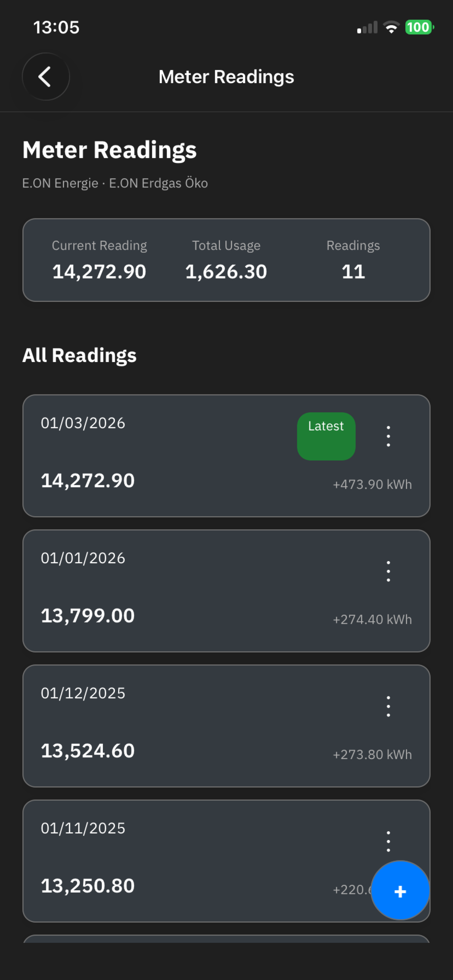
Task: Open options menu for 01/01/2026 reading
Action: pos(388,571)
